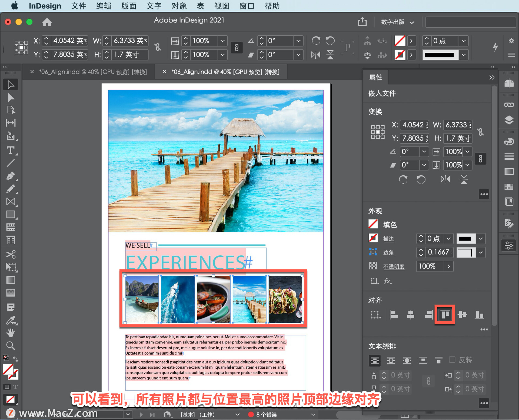Screen dimensions: 519x420
Task: Open effects fx button in Appearance
Action: coord(388,281)
